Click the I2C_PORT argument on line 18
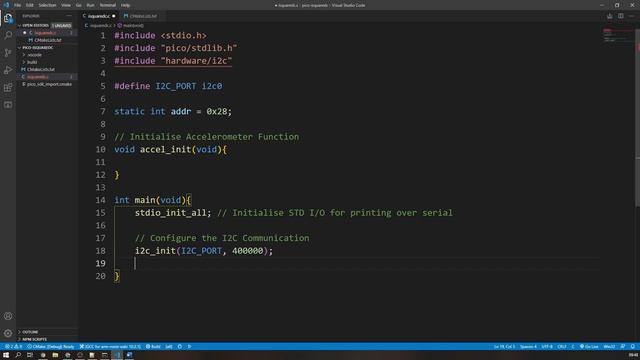This screenshot has width=640, height=360. (x=202, y=251)
